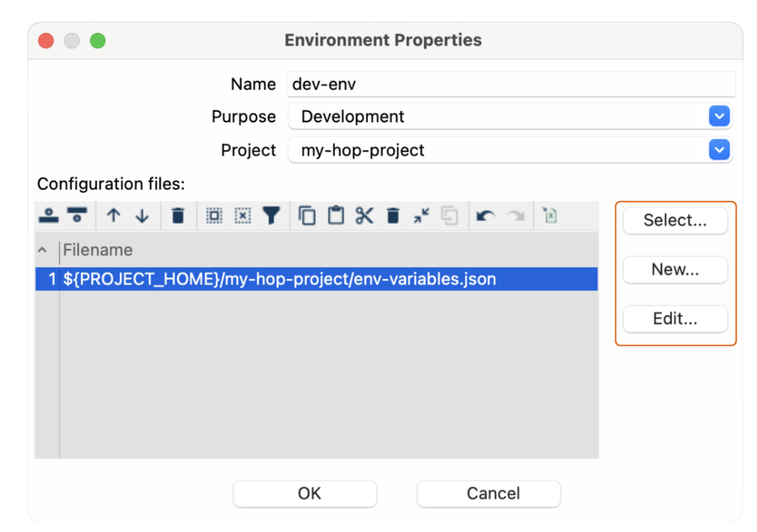Image resolution: width=757 pixels, height=532 pixels.
Task: Click the clear selection icon
Action: tap(243, 216)
